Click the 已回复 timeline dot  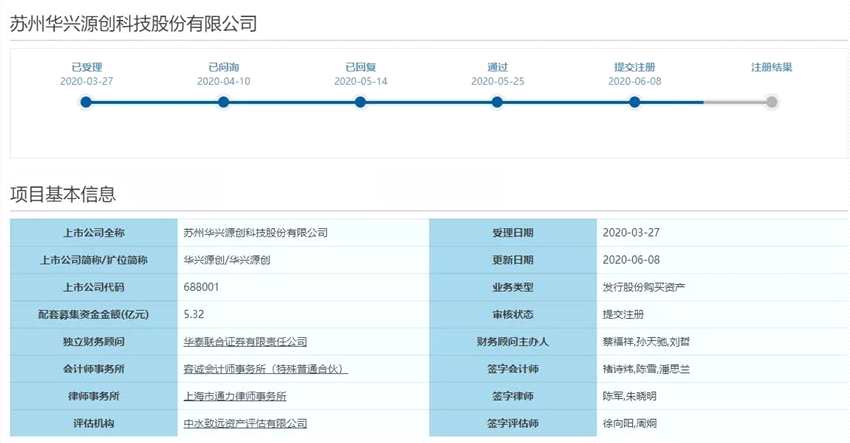[360, 102]
